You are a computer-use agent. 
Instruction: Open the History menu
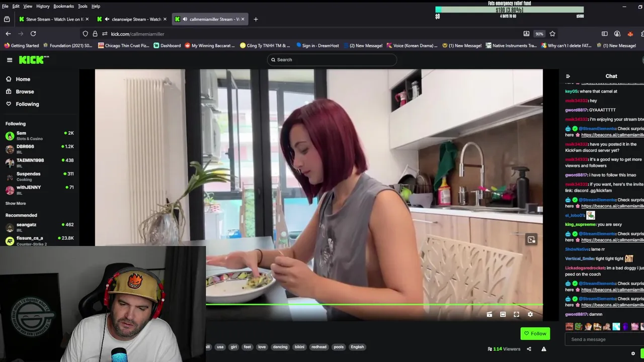[x=43, y=6]
